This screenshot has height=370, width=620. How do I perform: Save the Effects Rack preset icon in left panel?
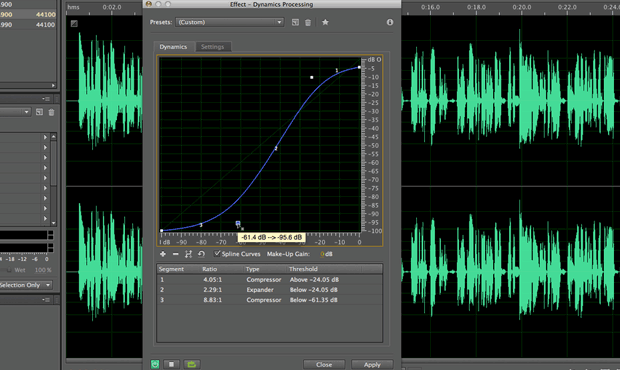(x=39, y=112)
